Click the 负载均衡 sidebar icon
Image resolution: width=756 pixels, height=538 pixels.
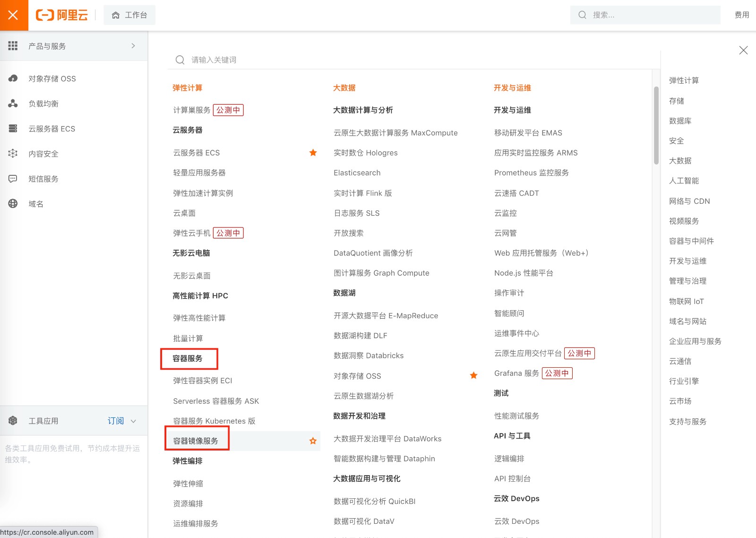13,104
